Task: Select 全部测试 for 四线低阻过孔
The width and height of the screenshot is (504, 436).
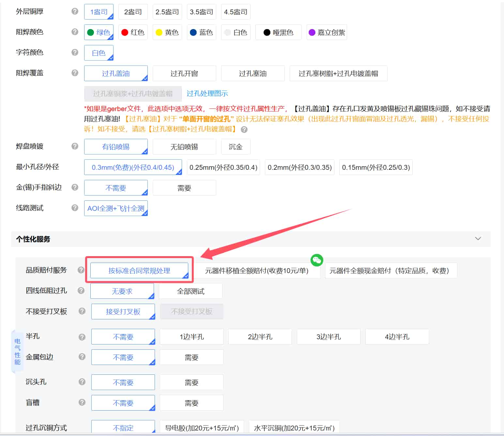Action: pyautogui.click(x=190, y=291)
